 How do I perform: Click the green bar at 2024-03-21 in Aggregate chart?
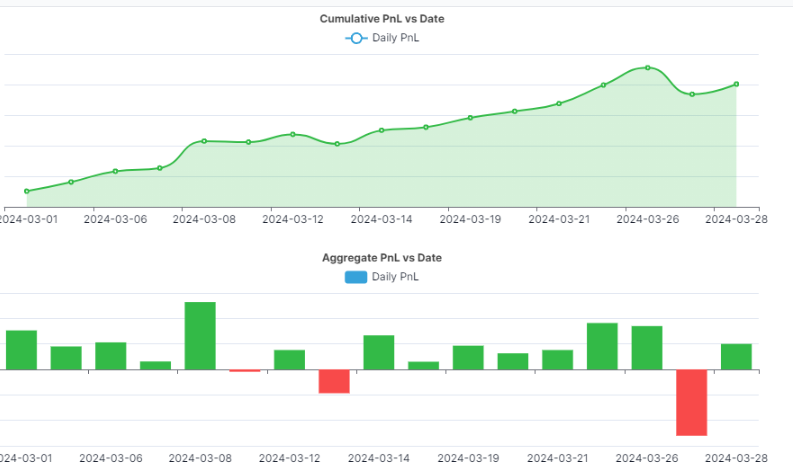pyautogui.click(x=557, y=360)
